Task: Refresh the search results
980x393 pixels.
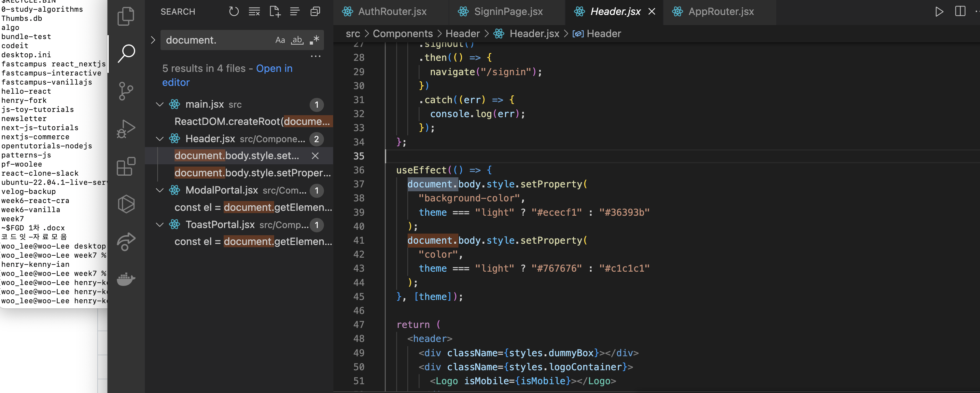Action: 233,11
